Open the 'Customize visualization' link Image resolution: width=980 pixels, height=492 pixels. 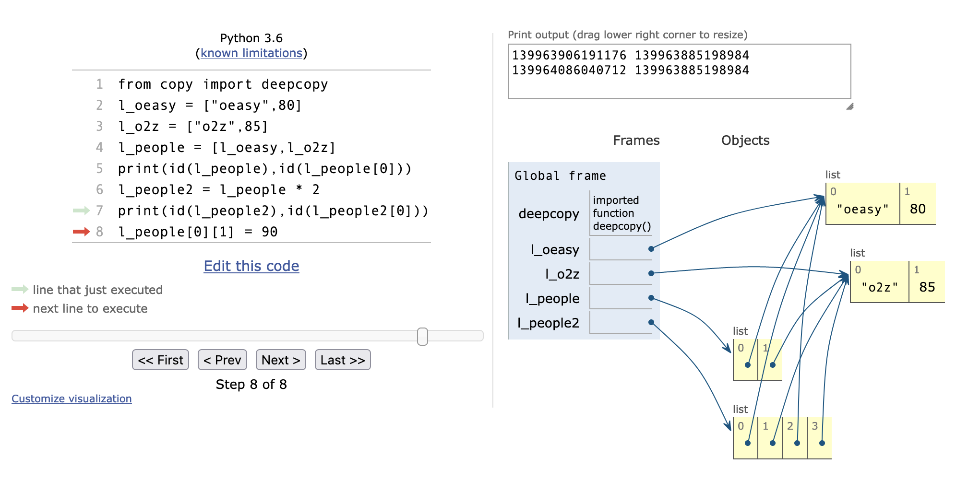click(x=72, y=398)
